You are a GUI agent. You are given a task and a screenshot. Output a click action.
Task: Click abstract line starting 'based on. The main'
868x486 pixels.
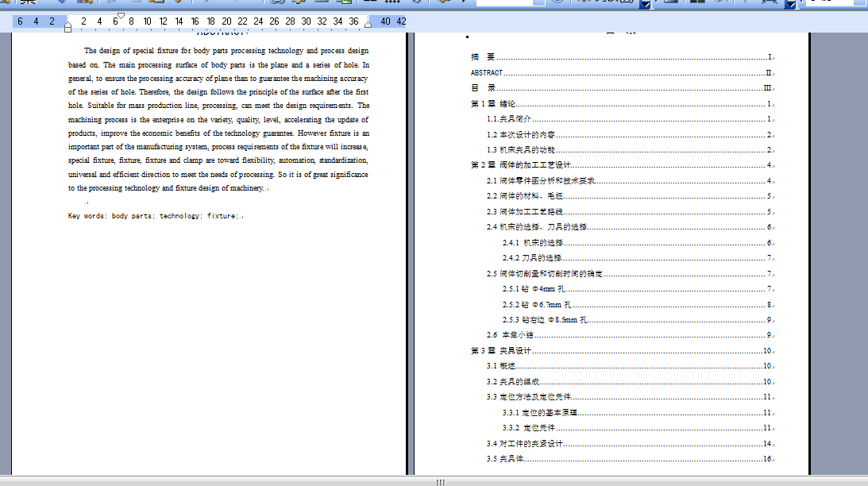pos(218,65)
